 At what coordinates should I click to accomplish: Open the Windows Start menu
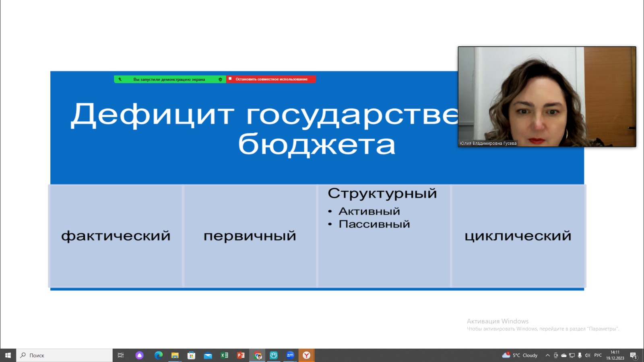[8, 355]
